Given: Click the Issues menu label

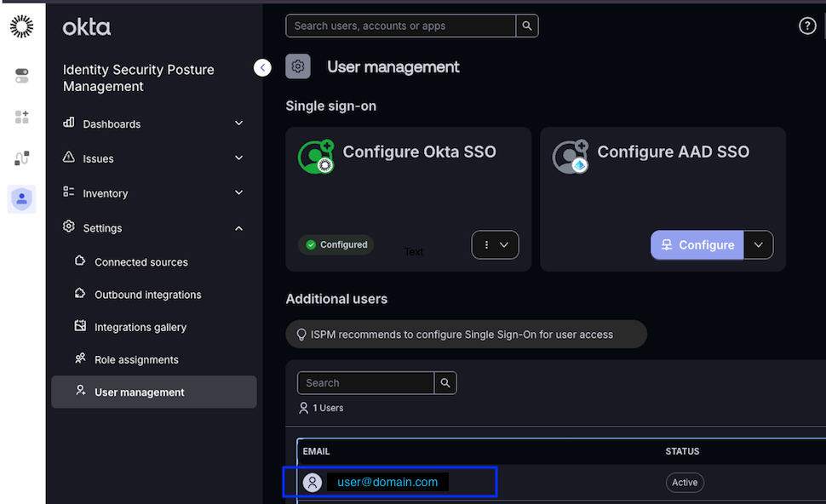Looking at the screenshot, I should (x=98, y=158).
